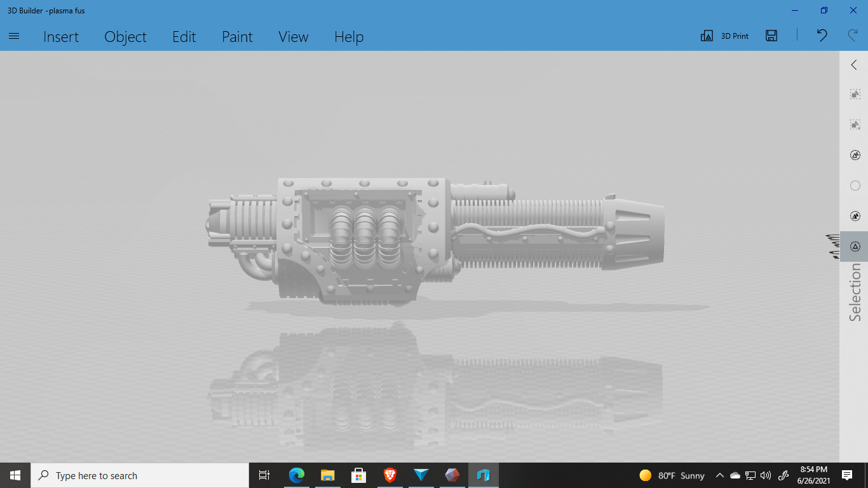
Task: Click the ungroup objects icon in Selection panel
Action: (855, 125)
